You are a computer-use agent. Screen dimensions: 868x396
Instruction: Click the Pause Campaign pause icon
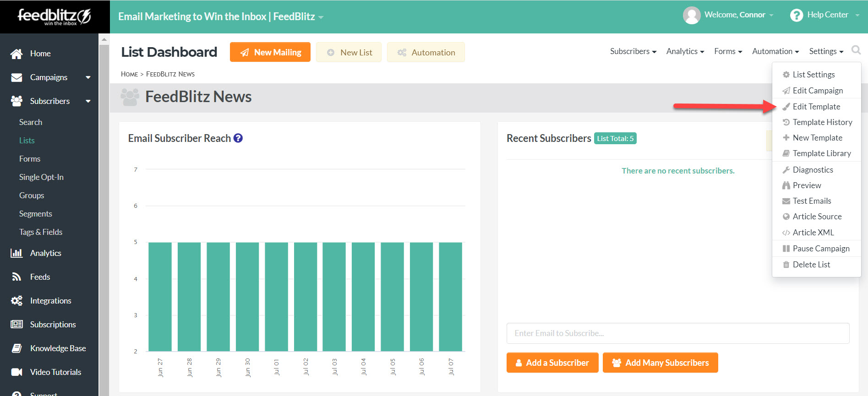786,249
